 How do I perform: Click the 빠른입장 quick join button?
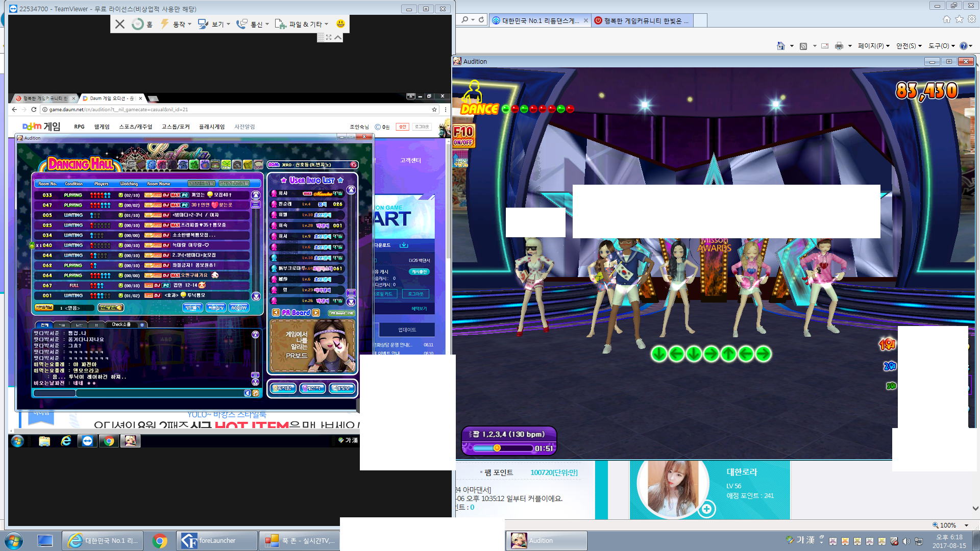[x=216, y=308]
